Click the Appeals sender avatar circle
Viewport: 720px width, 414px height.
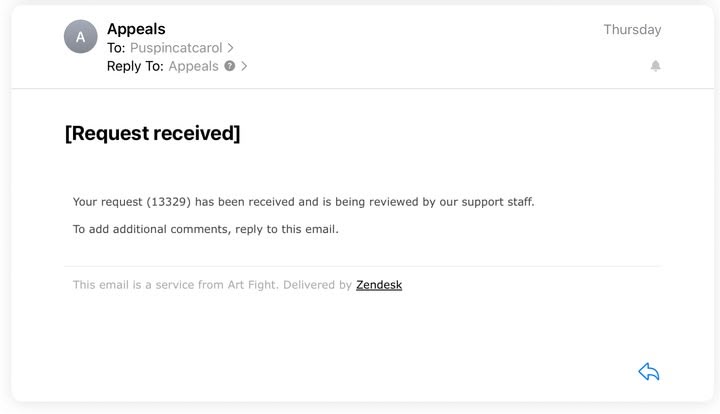pos(80,37)
